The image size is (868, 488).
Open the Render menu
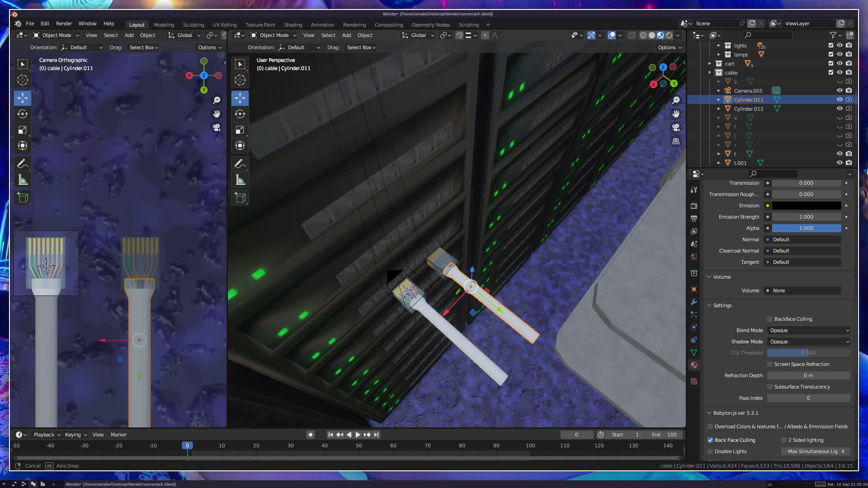pos(64,23)
